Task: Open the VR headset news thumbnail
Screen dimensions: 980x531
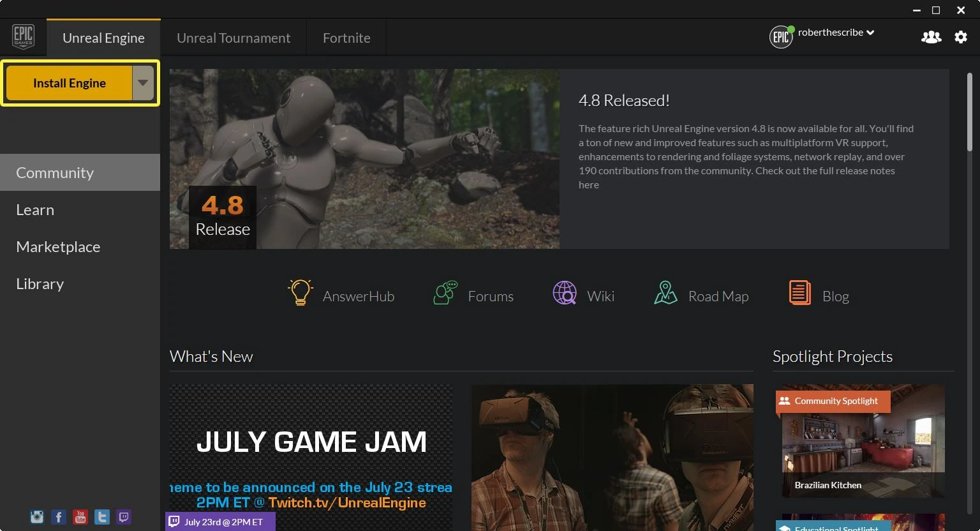Action: coord(612,458)
